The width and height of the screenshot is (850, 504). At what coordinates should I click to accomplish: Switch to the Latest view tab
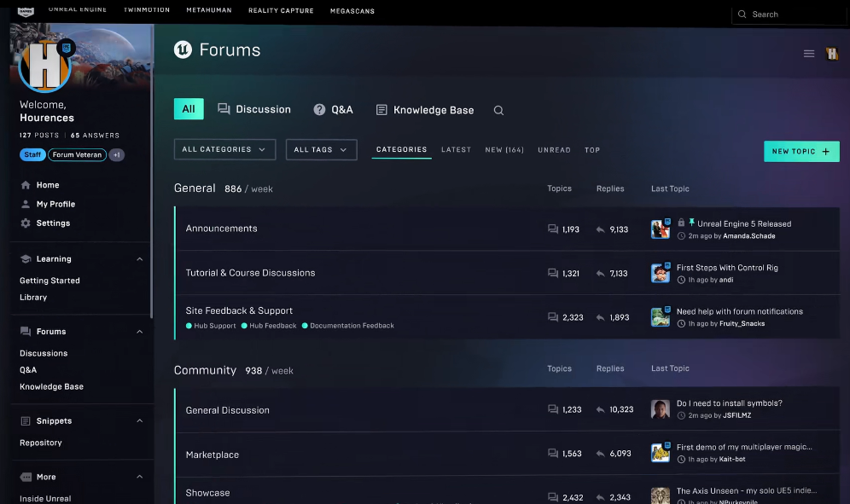pyautogui.click(x=456, y=149)
